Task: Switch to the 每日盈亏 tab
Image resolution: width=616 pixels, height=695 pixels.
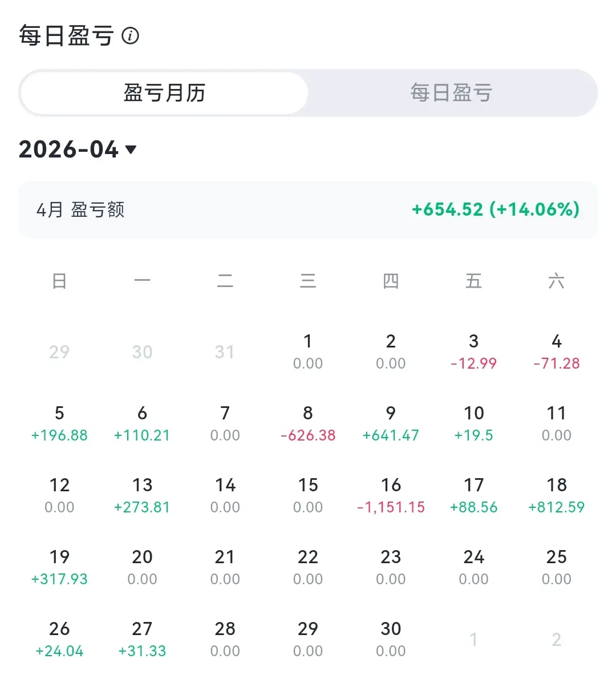Action: pos(451,93)
